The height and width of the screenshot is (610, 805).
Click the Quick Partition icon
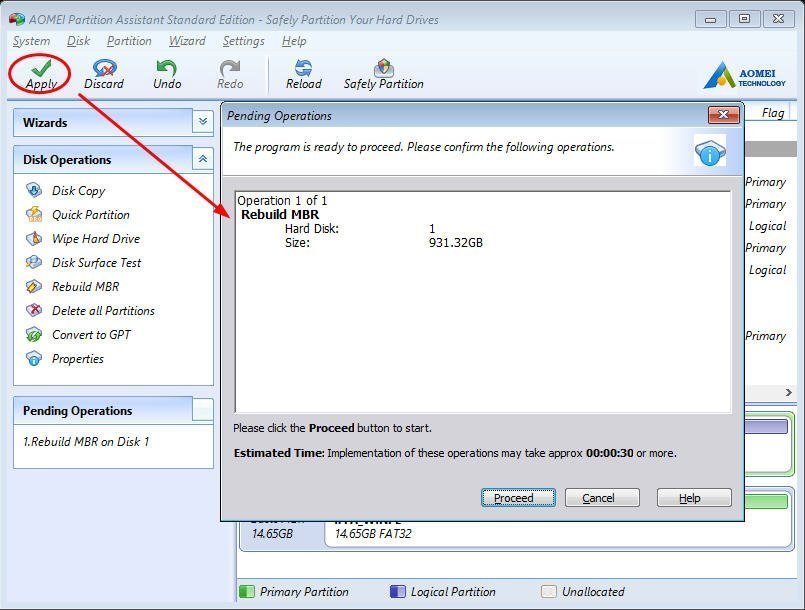pyautogui.click(x=34, y=214)
